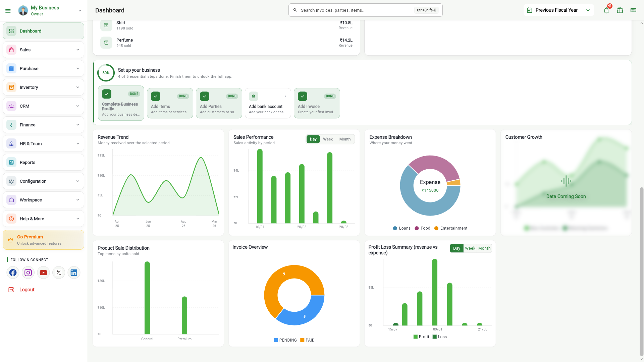Click the CRM people icon
Viewport: 644px width, 362px height.
click(11, 106)
